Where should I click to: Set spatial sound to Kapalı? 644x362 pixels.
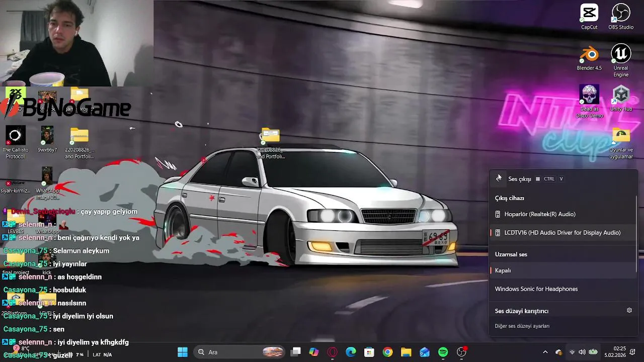coord(562,270)
